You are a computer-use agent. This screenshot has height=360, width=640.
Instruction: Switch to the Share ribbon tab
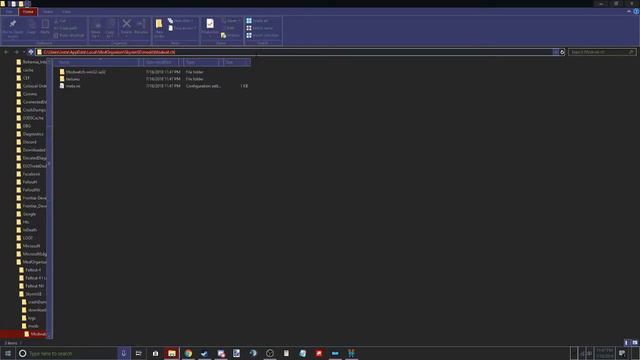tap(48, 12)
